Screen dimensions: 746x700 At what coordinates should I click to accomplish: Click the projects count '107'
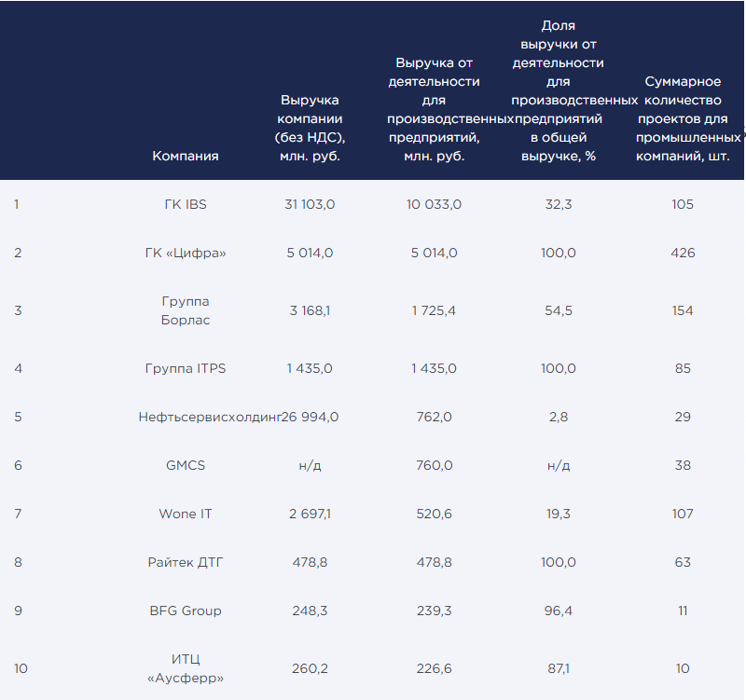[x=683, y=515]
